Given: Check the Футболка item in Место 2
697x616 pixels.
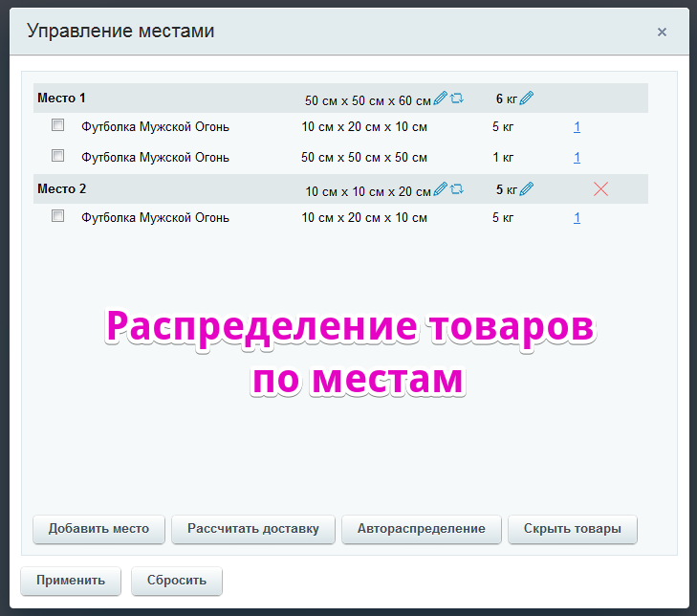Looking at the screenshot, I should click(57, 216).
